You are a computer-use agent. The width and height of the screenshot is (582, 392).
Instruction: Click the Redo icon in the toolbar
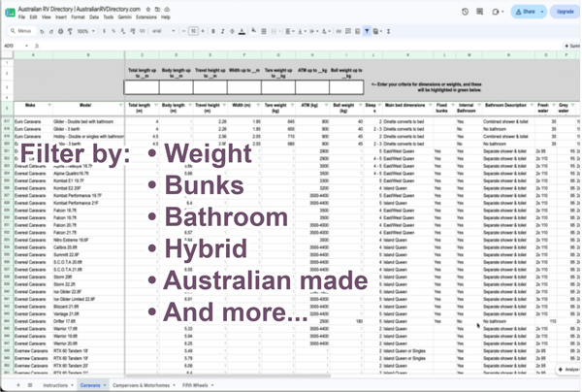coord(51,32)
